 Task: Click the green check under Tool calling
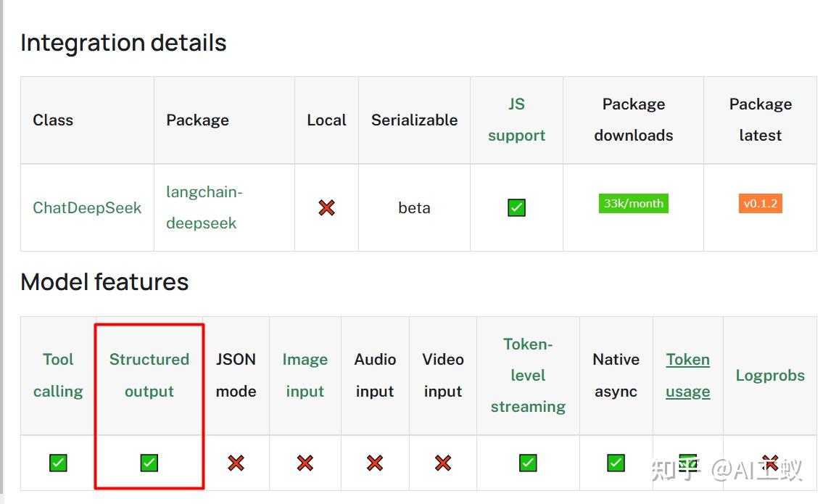[58, 463]
